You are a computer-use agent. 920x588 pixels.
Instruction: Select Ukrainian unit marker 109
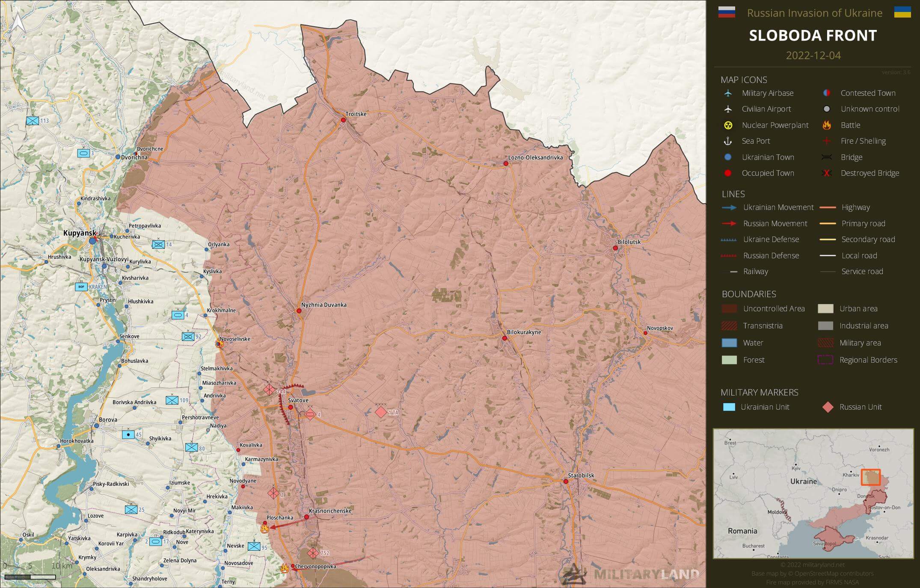click(x=172, y=400)
